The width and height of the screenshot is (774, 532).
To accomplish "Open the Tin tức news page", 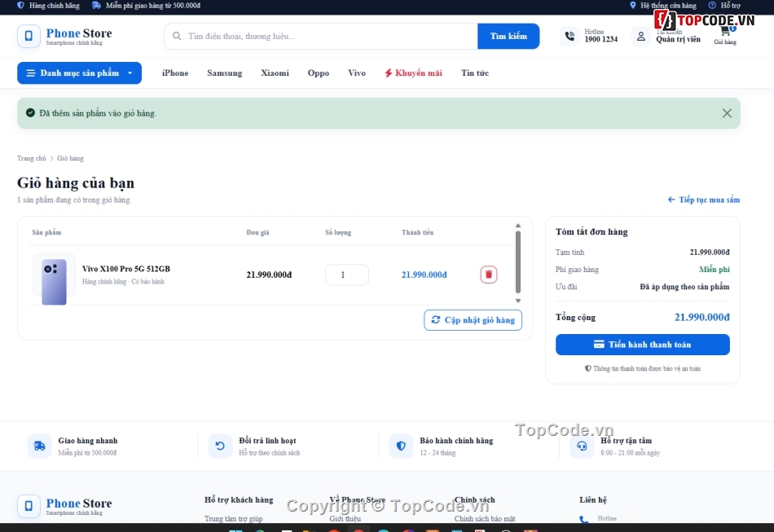I will (x=475, y=73).
